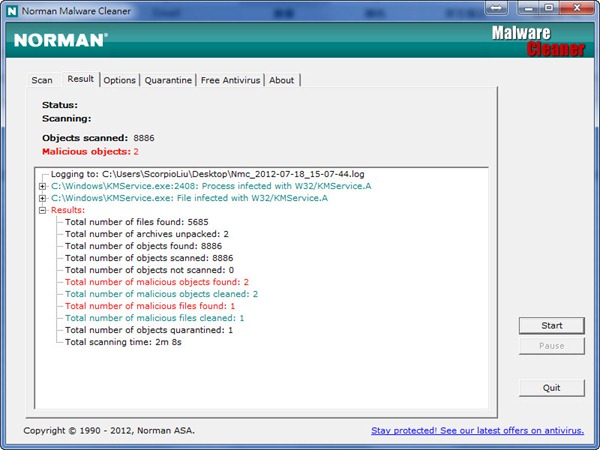Click the 'Status:' label
This screenshot has width=600, height=450.
pos(60,105)
